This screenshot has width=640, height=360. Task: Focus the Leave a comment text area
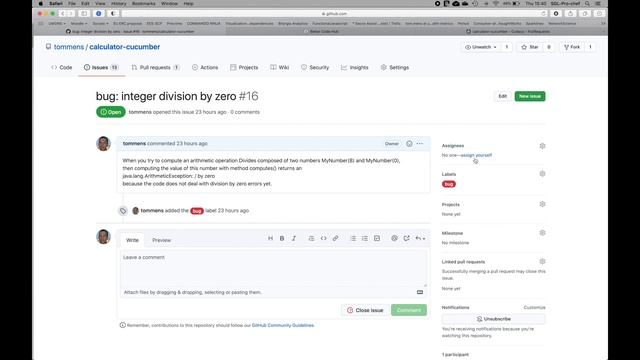273,268
